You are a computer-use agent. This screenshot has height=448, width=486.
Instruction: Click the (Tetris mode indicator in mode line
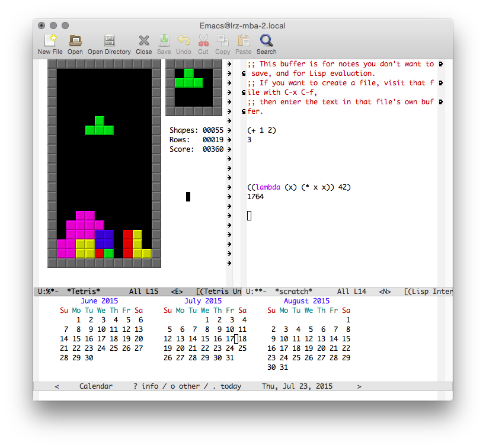pyautogui.click(x=219, y=292)
